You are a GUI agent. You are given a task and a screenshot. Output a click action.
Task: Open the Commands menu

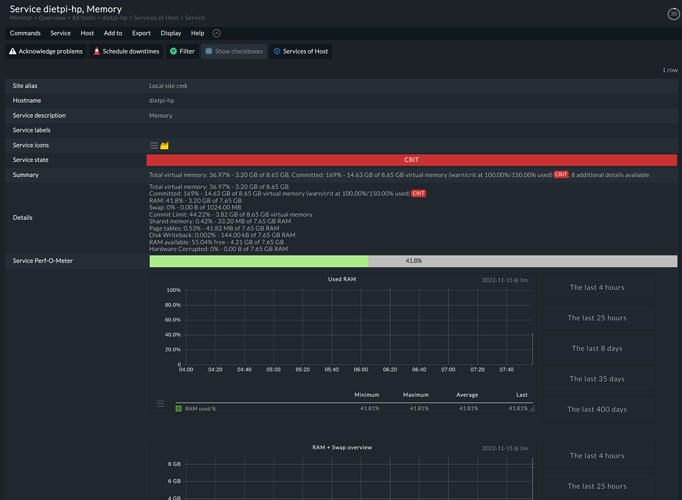(25, 33)
